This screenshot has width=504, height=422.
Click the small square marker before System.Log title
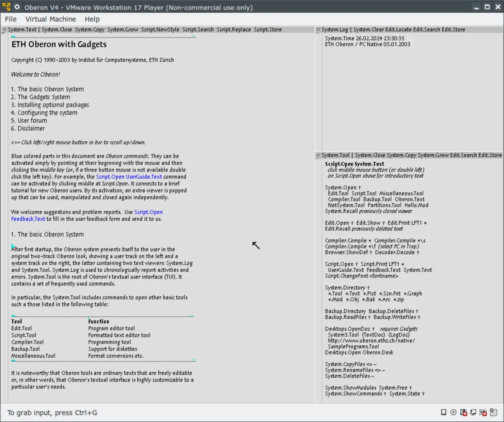click(318, 30)
